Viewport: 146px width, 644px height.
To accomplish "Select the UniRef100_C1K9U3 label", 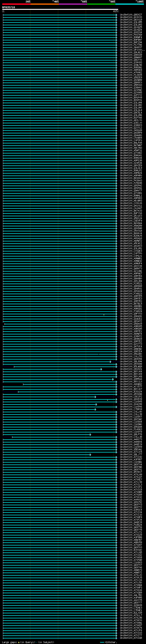I will 131,563.
